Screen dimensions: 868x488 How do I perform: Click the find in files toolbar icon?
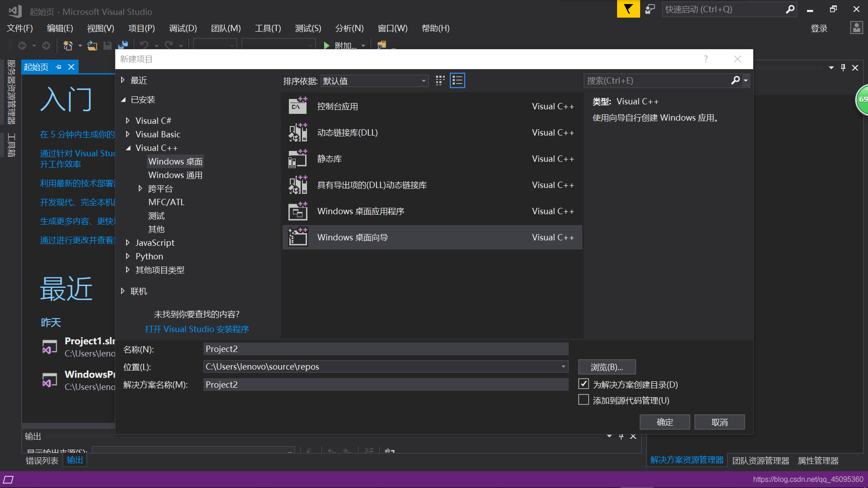coord(382,46)
